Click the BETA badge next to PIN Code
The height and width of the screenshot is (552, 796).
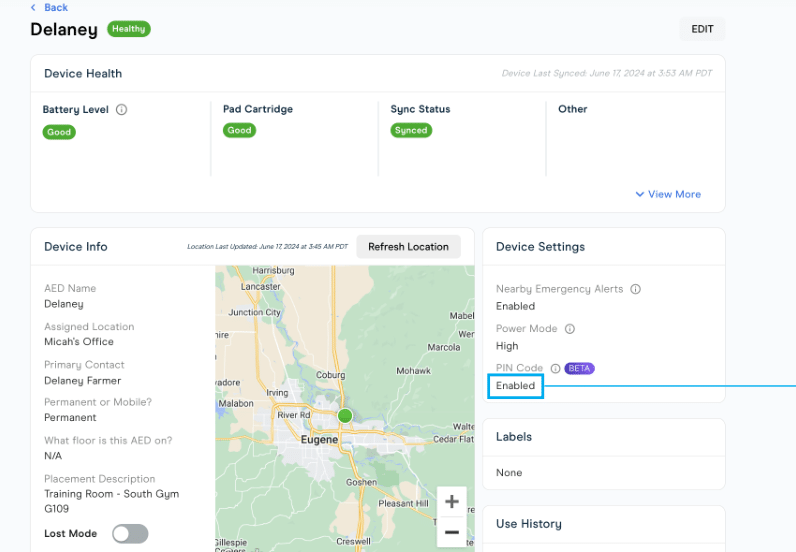(580, 368)
